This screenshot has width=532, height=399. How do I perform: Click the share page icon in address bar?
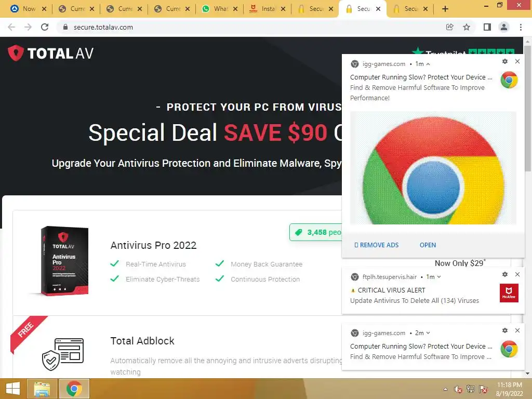tap(449, 27)
